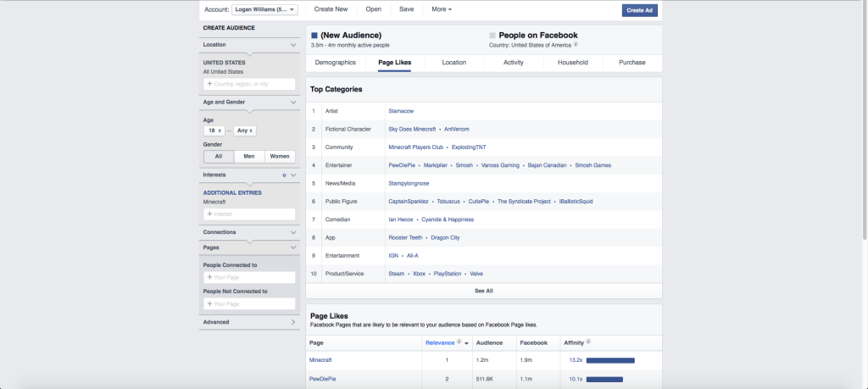Open the ExplodingTNT link

469,147
